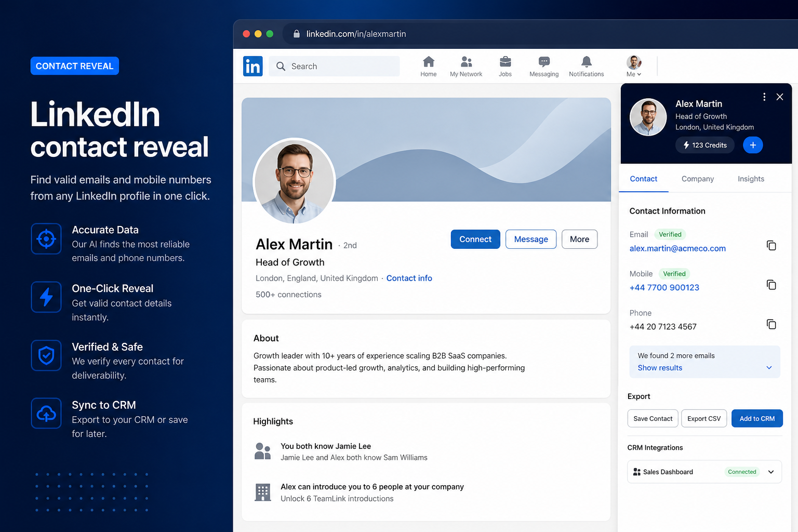Focus the LinkedIn Search field
The image size is (798, 532).
point(334,66)
